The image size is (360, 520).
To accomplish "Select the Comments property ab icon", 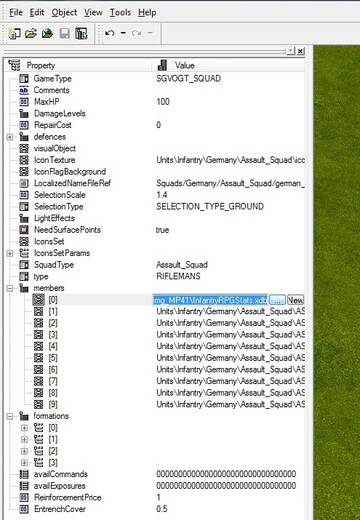I will 24,90.
